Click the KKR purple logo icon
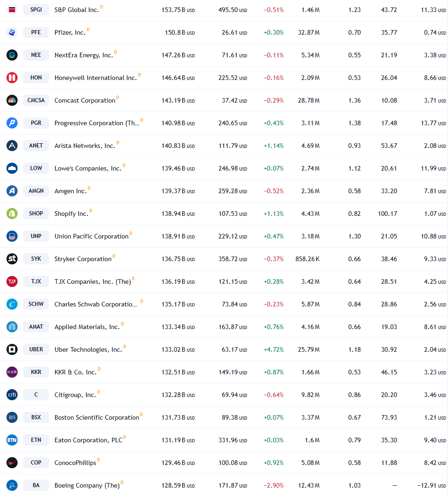This screenshot has height=495, width=448. tap(12, 372)
